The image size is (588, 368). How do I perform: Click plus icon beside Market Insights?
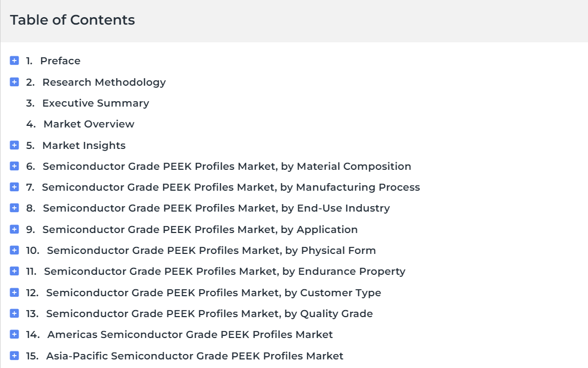click(x=14, y=145)
